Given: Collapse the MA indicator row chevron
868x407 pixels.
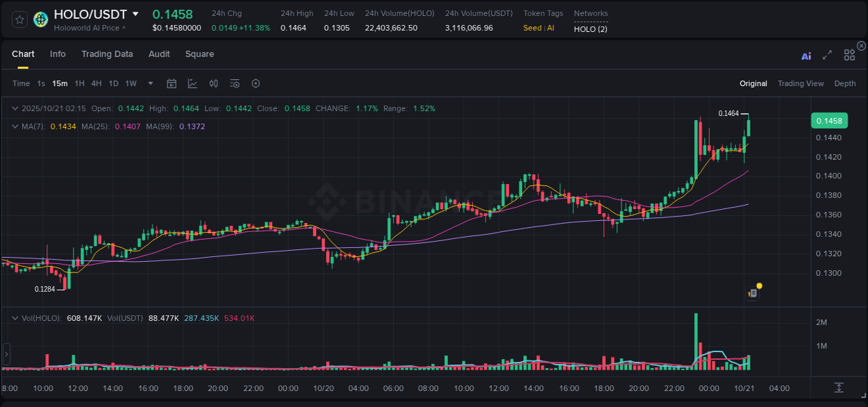Looking at the screenshot, I should point(15,126).
